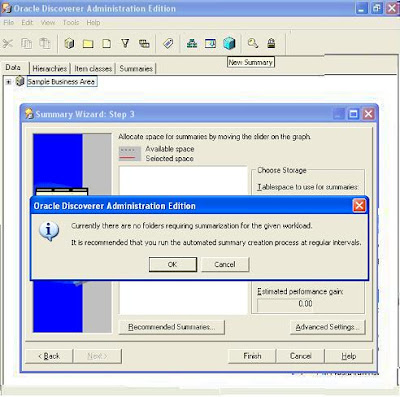Open the Help menu
The height and width of the screenshot is (397, 400).
(93, 23)
